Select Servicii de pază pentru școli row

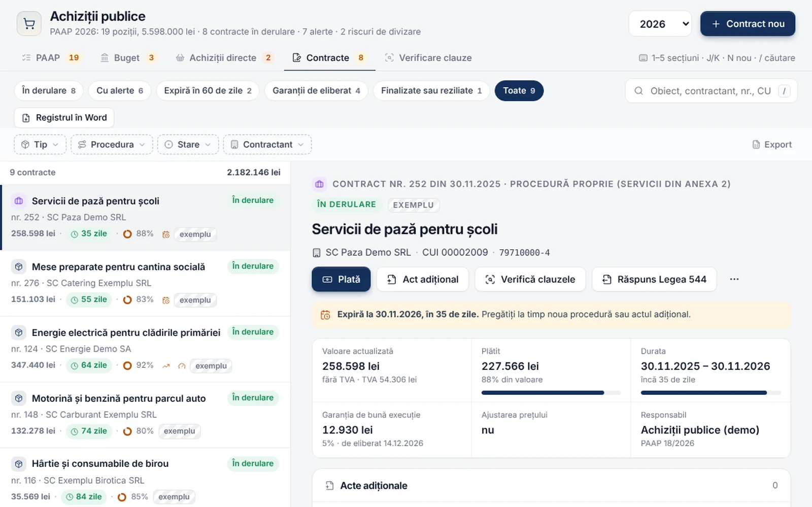pyautogui.click(x=146, y=217)
